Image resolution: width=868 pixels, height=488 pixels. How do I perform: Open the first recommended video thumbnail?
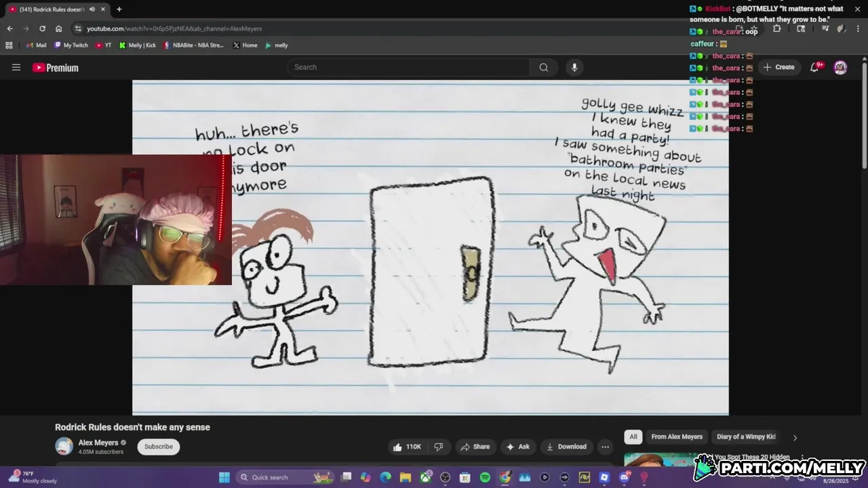click(x=661, y=460)
